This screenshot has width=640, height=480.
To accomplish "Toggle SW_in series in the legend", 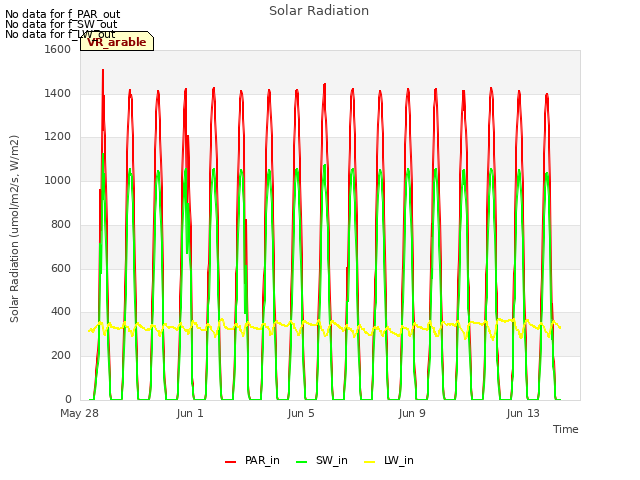I will point(322,460).
